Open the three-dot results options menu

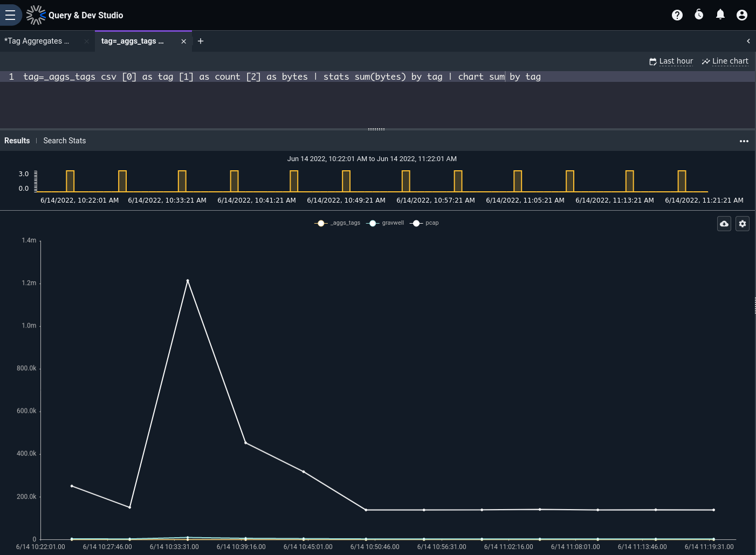click(x=744, y=141)
